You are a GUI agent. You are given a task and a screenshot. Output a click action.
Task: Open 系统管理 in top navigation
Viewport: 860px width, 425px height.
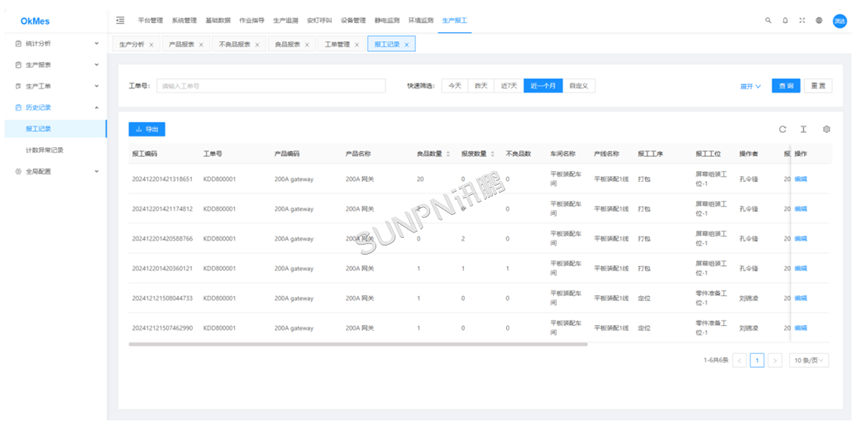pos(184,20)
